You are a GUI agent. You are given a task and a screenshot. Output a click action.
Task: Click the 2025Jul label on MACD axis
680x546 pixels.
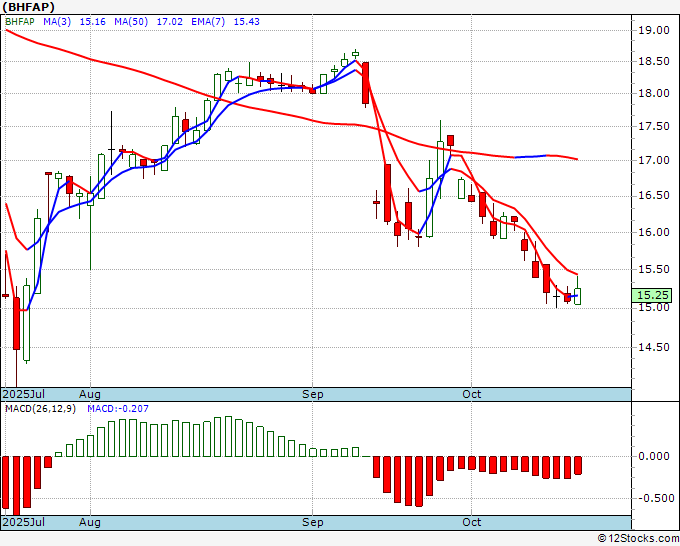tap(24, 522)
